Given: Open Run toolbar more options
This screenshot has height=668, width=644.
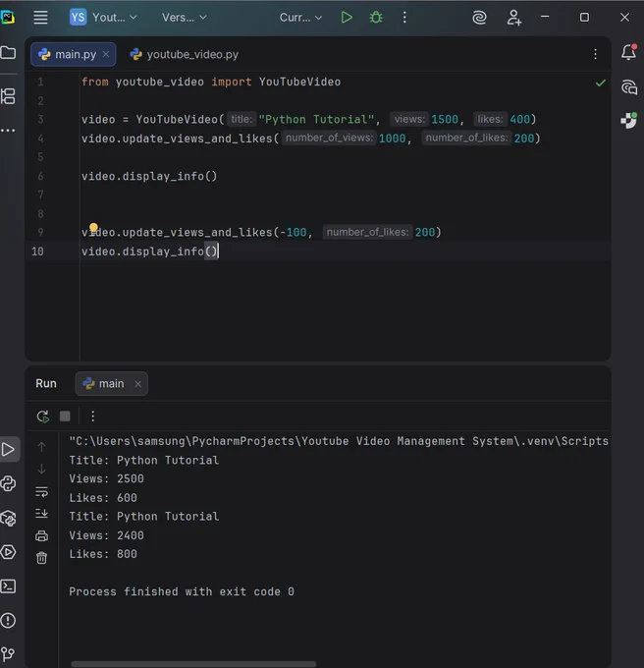Looking at the screenshot, I should pos(93,417).
